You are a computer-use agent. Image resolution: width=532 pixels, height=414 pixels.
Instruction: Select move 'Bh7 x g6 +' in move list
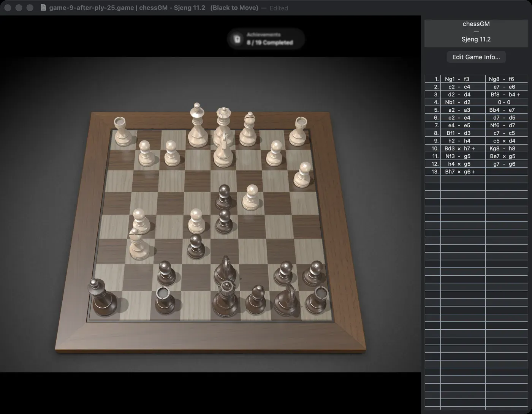click(x=460, y=172)
